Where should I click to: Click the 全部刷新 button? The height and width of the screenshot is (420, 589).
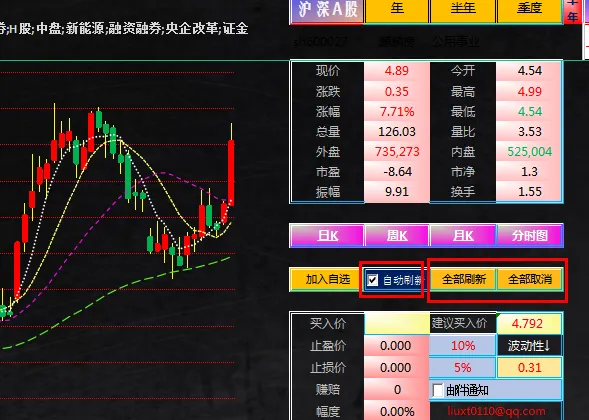pyautogui.click(x=464, y=279)
